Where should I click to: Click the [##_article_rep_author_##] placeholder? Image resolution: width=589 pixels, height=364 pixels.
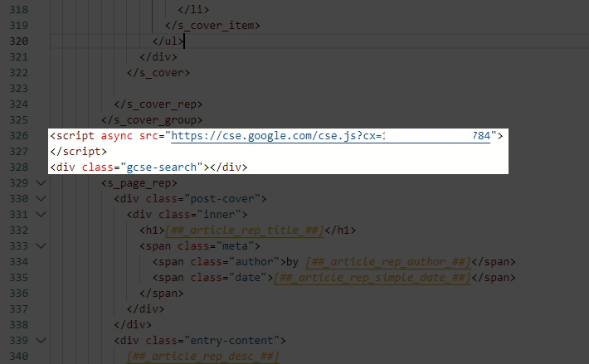pos(388,262)
